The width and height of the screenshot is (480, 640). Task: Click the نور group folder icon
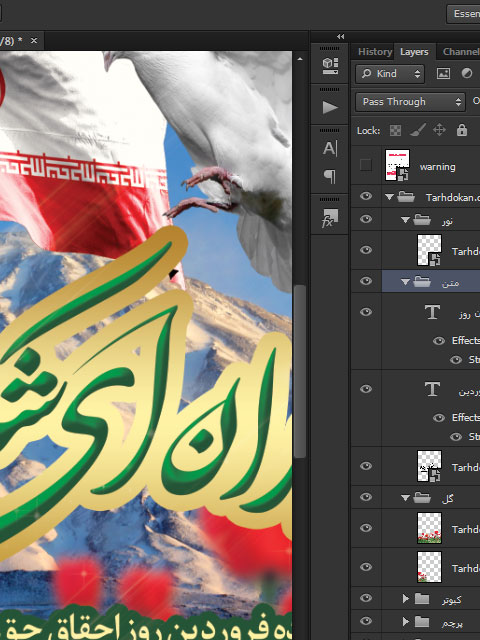click(x=422, y=220)
